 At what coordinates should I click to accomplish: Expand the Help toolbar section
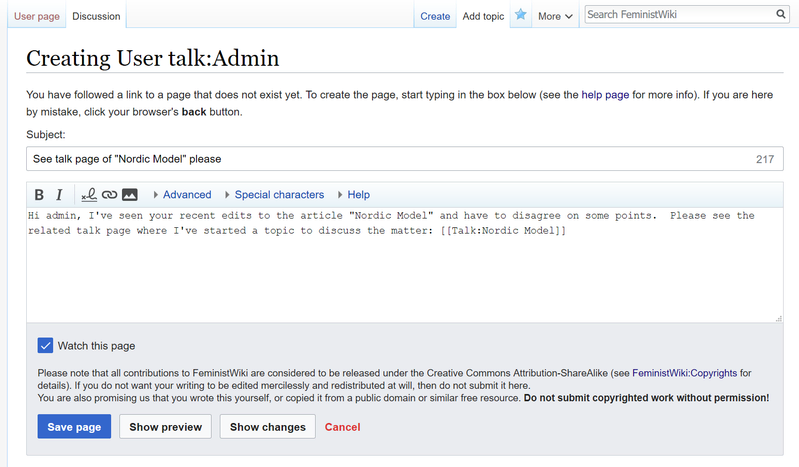(x=354, y=195)
